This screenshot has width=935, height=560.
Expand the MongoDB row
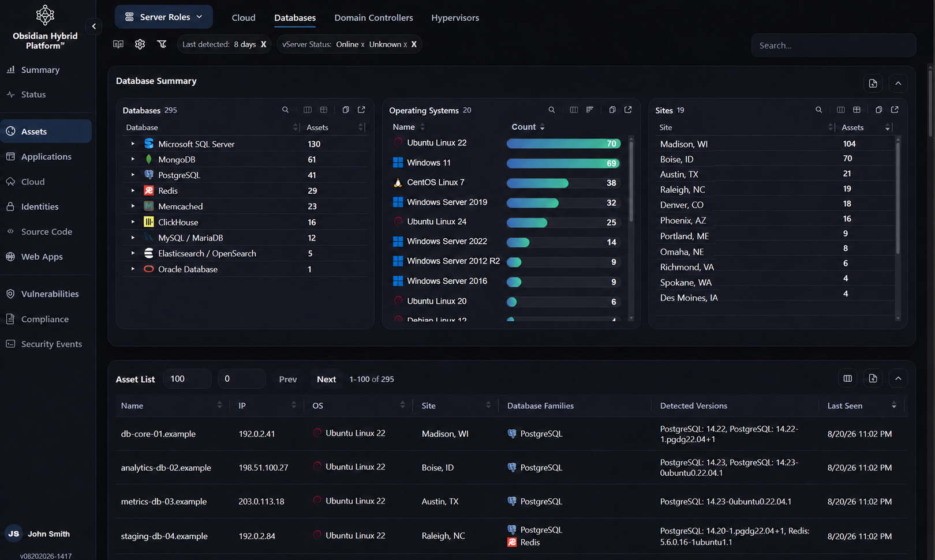coord(133,159)
